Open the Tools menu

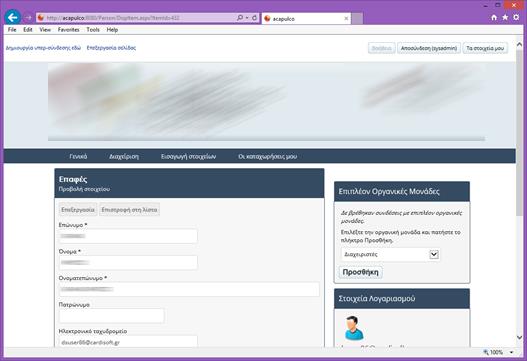93,30
